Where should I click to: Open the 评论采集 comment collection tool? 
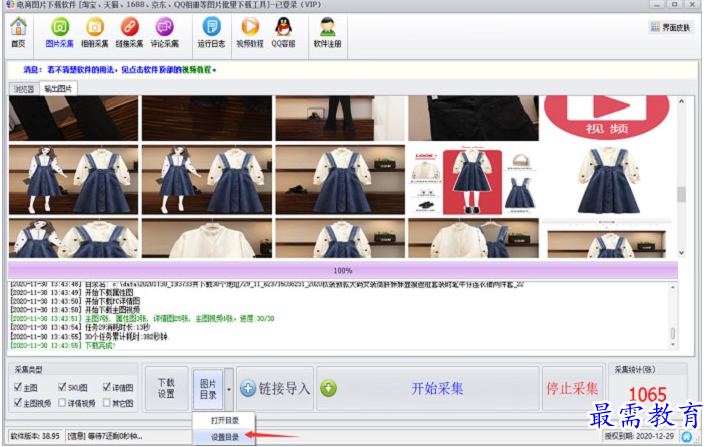point(165,32)
